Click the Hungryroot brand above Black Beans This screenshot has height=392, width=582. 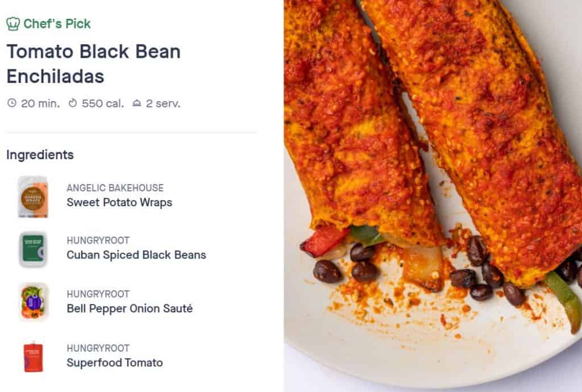point(98,241)
